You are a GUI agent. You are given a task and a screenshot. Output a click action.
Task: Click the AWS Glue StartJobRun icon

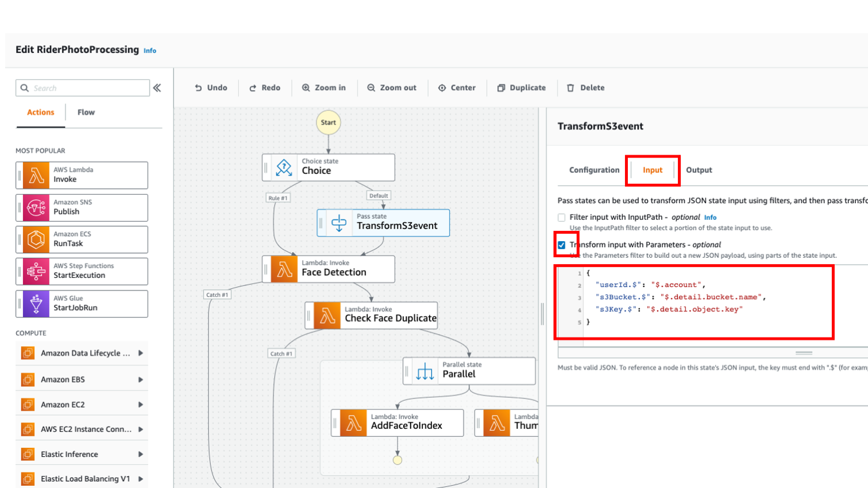pos(36,304)
